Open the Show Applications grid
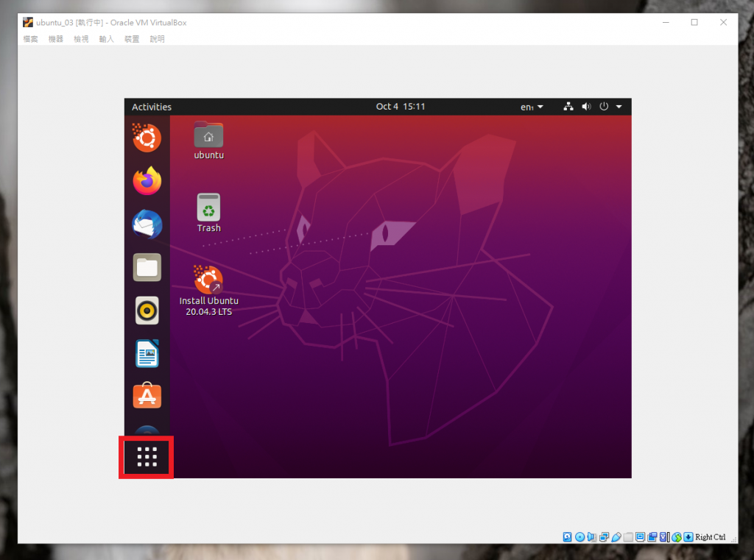Image resolution: width=754 pixels, height=560 pixels. click(147, 457)
